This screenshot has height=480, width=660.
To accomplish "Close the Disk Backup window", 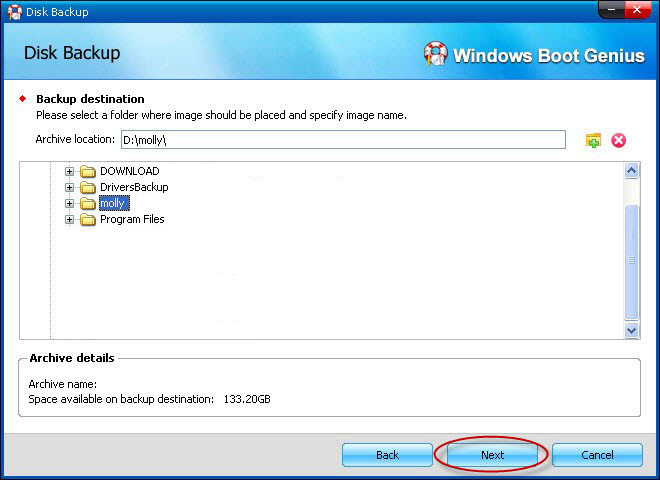I will click(638, 10).
